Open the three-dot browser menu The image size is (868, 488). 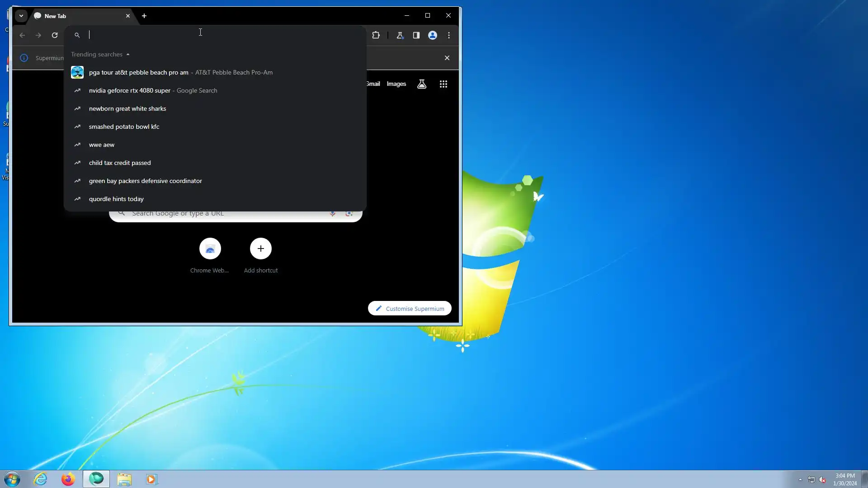tap(449, 35)
